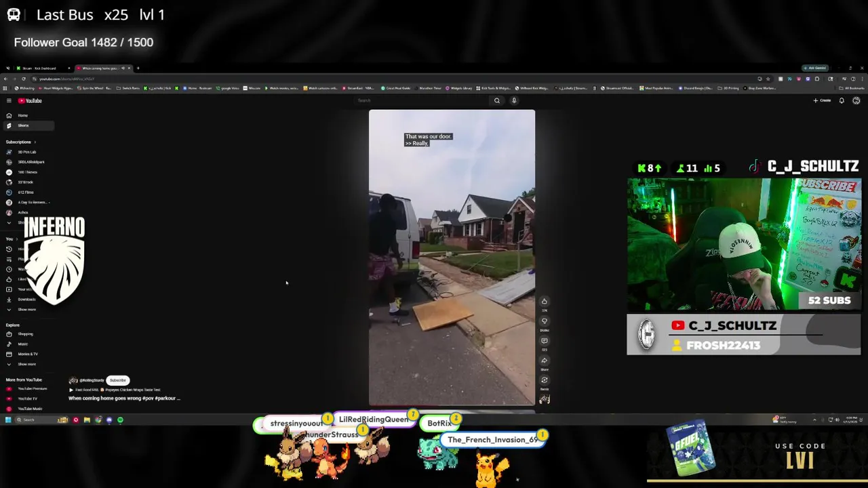Screen dimensions: 868x488
Task: Mute the YouTube tab audio icon
Action: pos(123,68)
